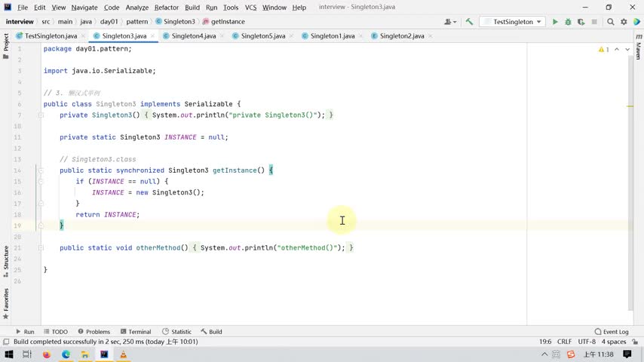Collapse the if block fold at line 15
644x362 pixels.
(41, 182)
